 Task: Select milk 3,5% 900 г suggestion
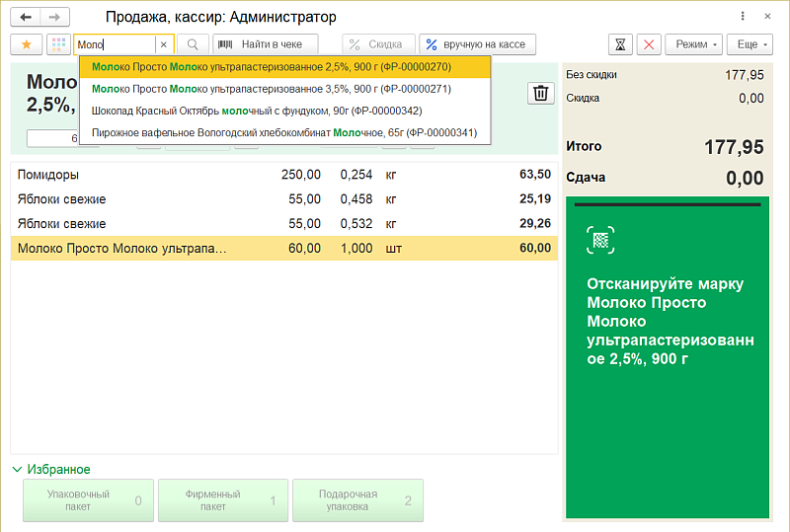[271, 89]
